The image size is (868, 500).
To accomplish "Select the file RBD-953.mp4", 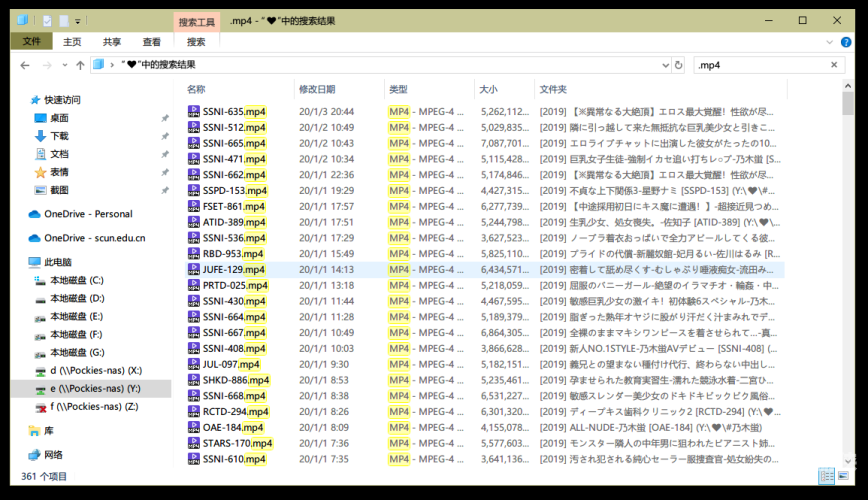I will pyautogui.click(x=233, y=254).
